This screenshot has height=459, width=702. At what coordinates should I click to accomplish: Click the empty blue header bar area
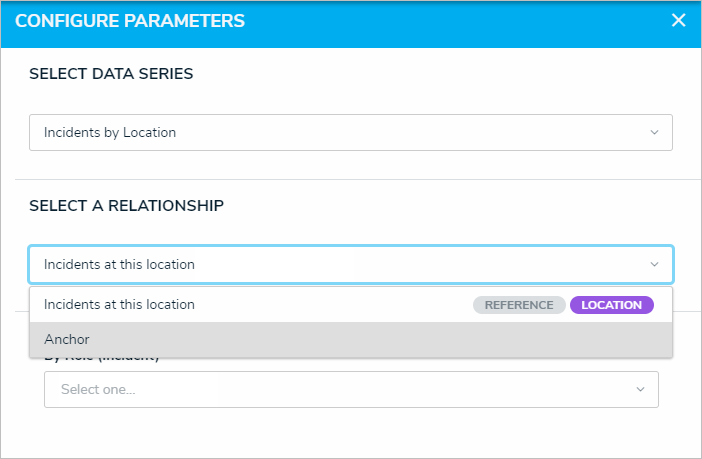pyautogui.click(x=450, y=21)
